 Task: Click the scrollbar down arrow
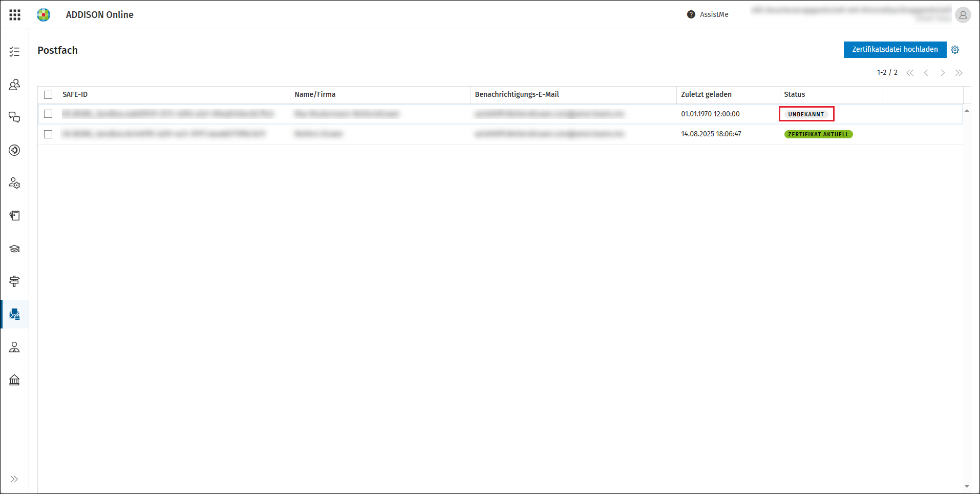[967, 486]
